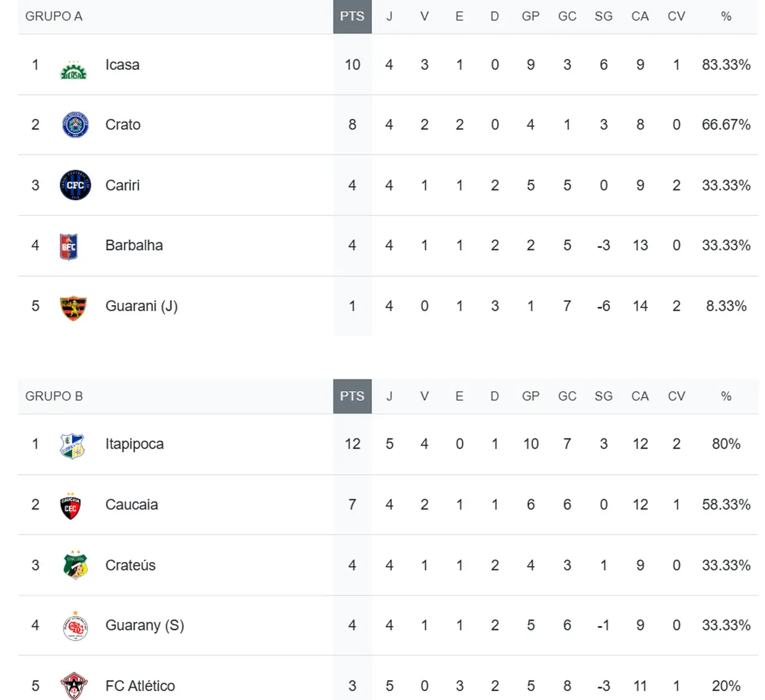Open the Itapipoca team name link
Image resolution: width=765 pixels, height=700 pixels.
(134, 444)
